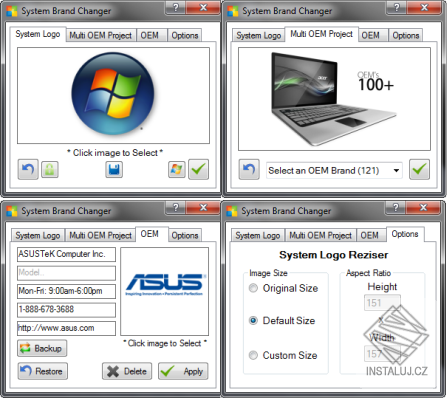Open Options tab in top-right window
The image size is (447, 398).
(x=406, y=35)
